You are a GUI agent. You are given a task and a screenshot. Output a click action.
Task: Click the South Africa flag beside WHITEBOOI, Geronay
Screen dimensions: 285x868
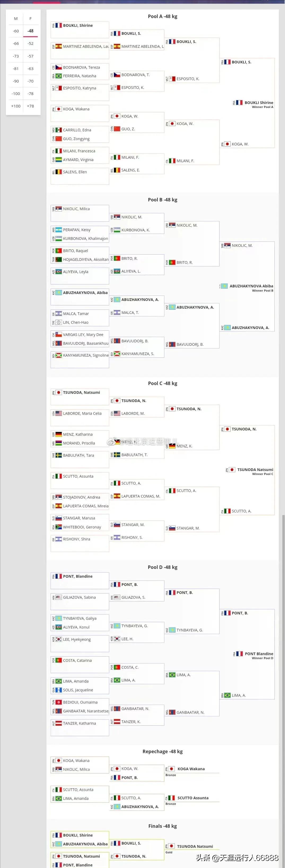59,527
